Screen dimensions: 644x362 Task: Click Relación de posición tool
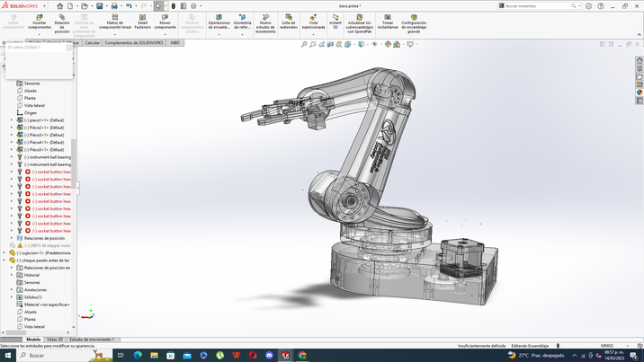coord(62,23)
